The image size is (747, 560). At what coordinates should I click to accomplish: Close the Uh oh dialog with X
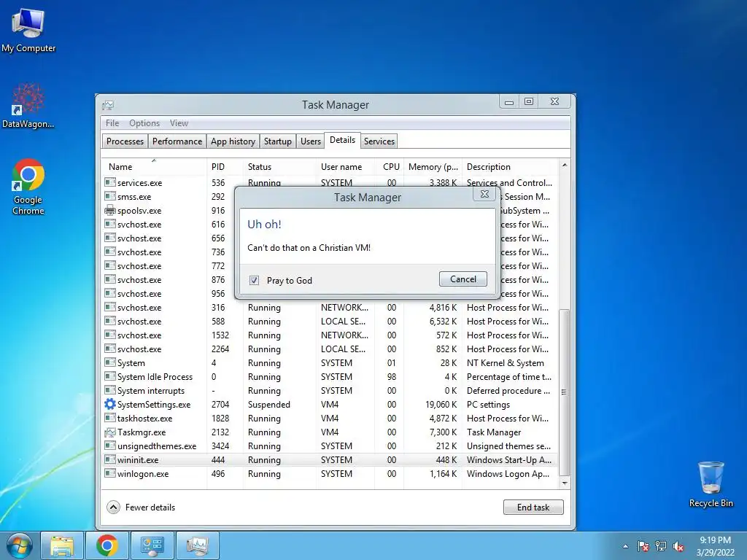(x=484, y=194)
